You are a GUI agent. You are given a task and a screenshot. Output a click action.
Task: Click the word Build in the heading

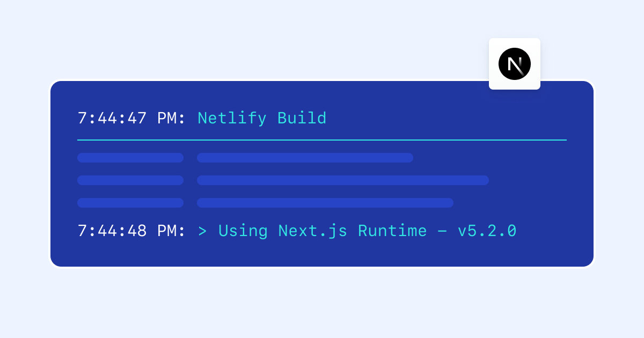click(302, 118)
